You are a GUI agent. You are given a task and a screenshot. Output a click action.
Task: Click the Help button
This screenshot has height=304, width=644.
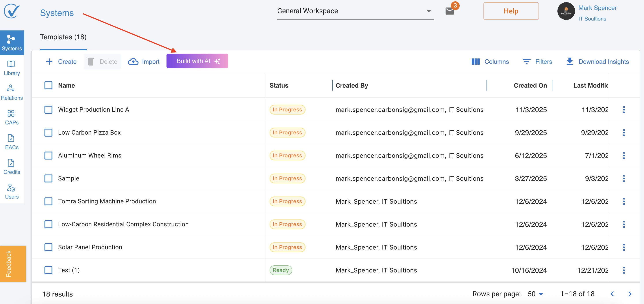click(511, 11)
